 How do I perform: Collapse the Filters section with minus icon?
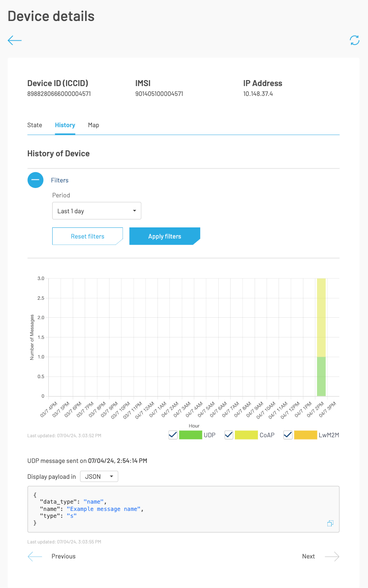(x=36, y=180)
